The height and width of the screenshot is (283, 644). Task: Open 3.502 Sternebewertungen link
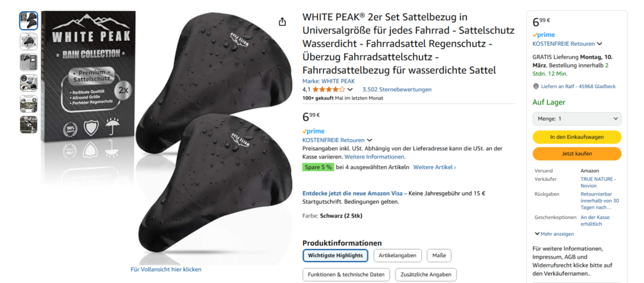(397, 89)
